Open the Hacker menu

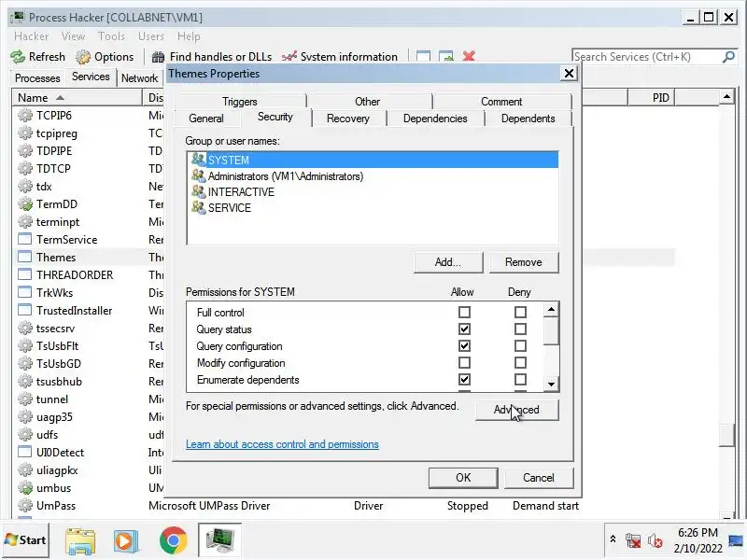(31, 36)
